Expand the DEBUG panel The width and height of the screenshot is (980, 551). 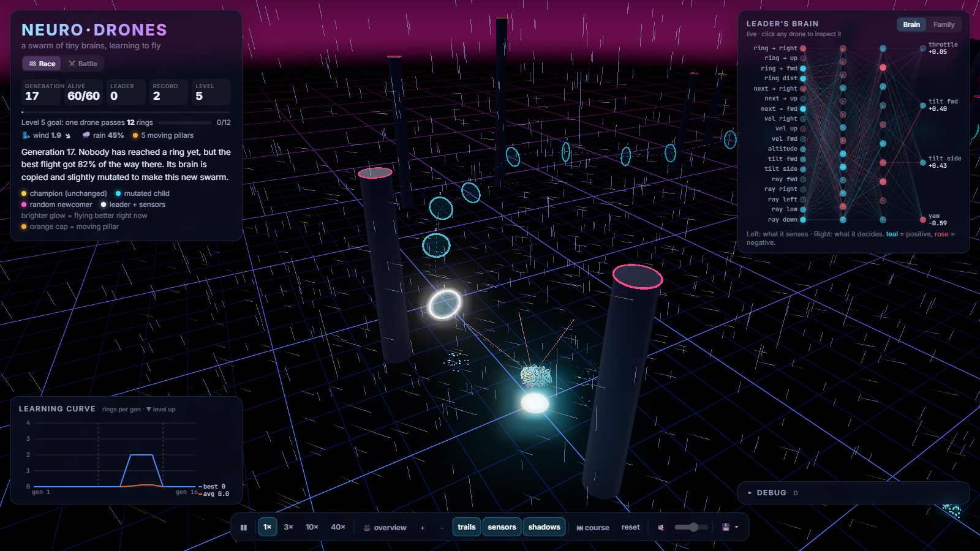(854, 493)
